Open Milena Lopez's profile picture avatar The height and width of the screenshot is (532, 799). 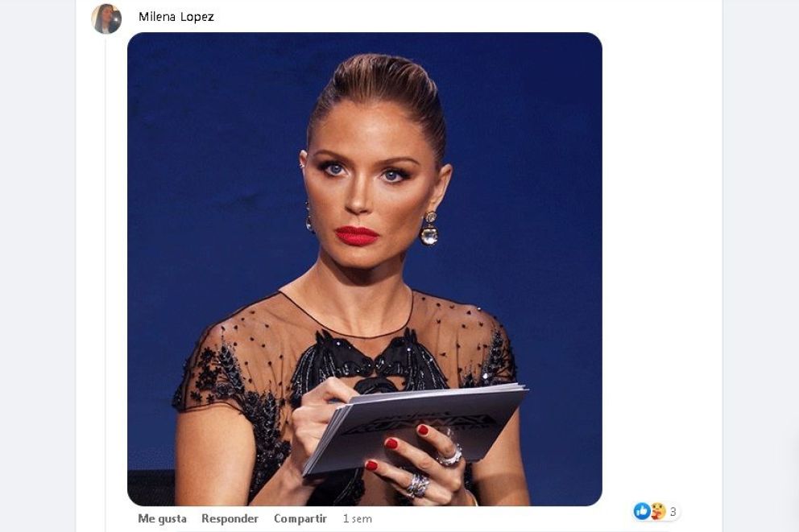tap(106, 19)
